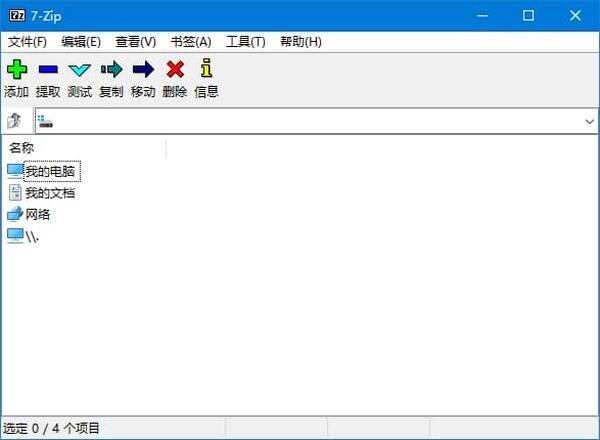Click the Extract (提取) minus icon
Image resolution: width=600 pixels, height=440 pixels.
pyautogui.click(x=48, y=69)
